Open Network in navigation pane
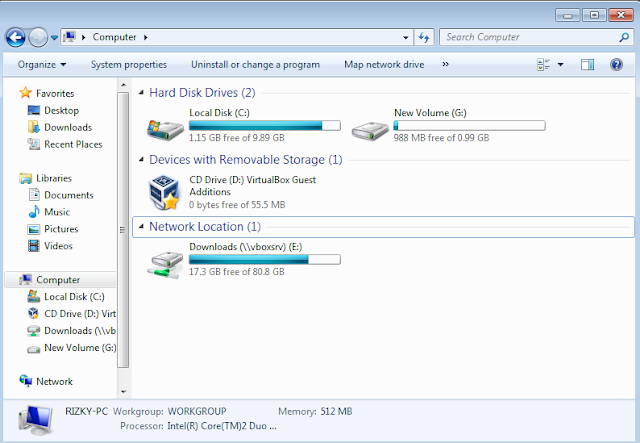Screen dimensions: 640x443 click(x=54, y=381)
